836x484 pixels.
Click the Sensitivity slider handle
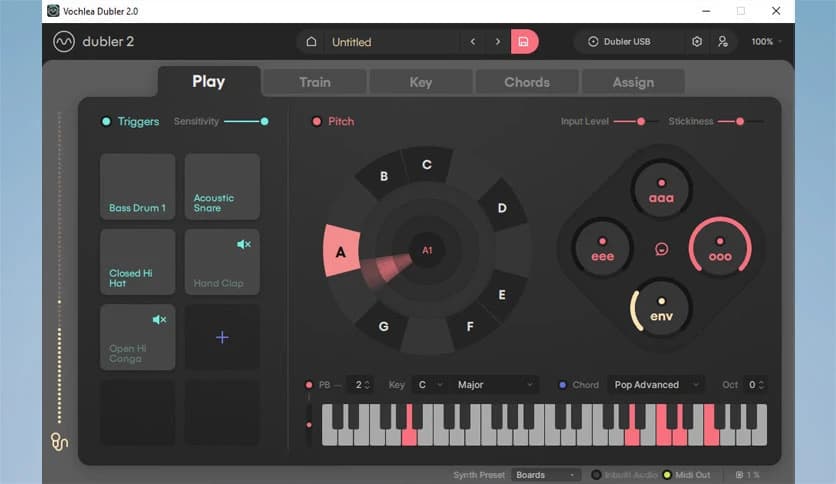(264, 122)
